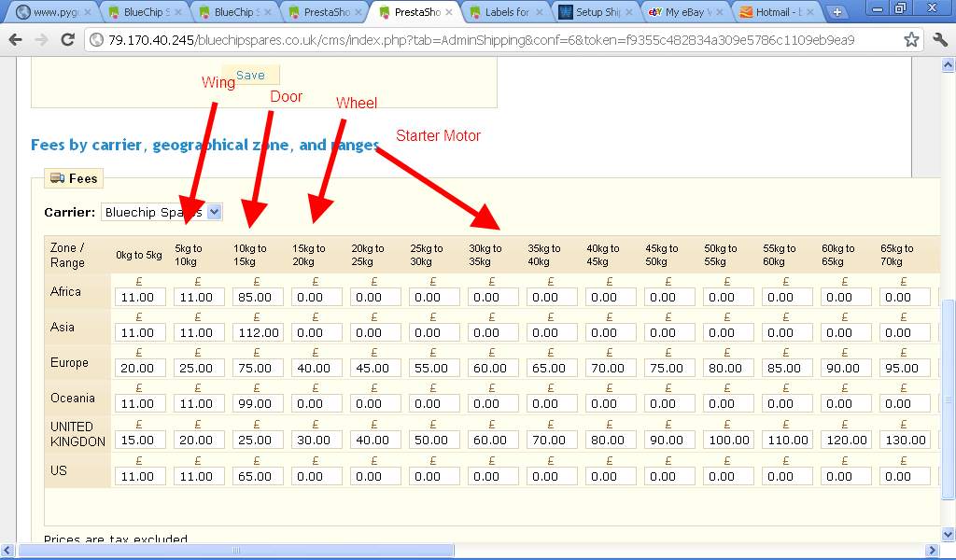956x560 pixels.
Task: Click the Zone / Range header cell
Action: [x=67, y=255]
